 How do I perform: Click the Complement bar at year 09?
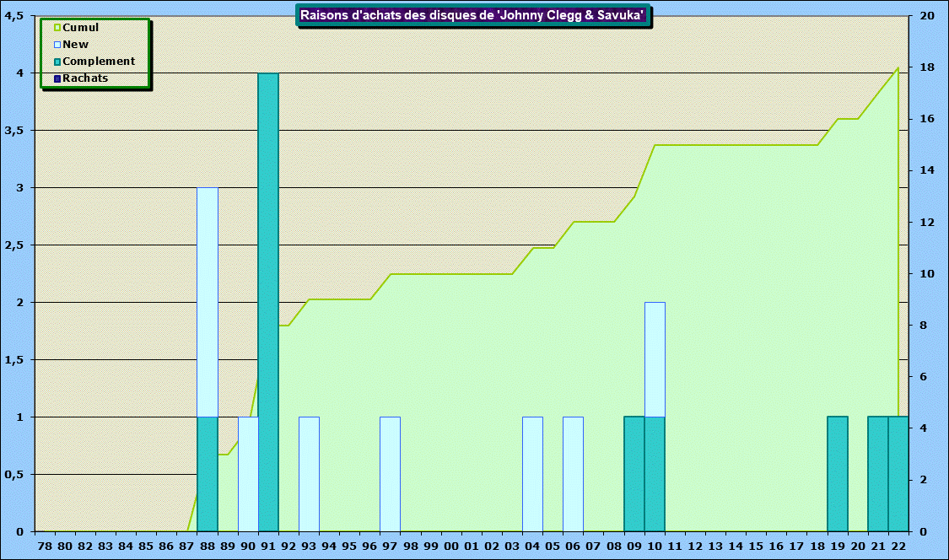click(x=634, y=474)
